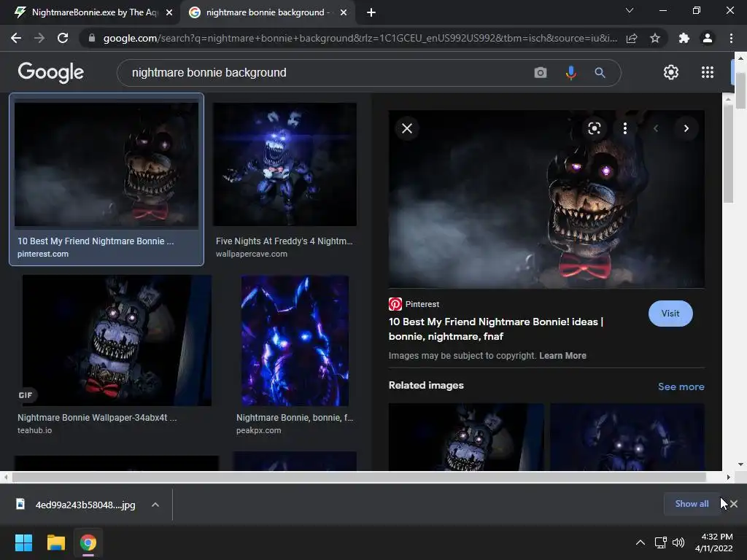Open 10 Best My Friend Nightmare Bonnie title
Viewport: 747px width, 560px height.
coord(496,329)
